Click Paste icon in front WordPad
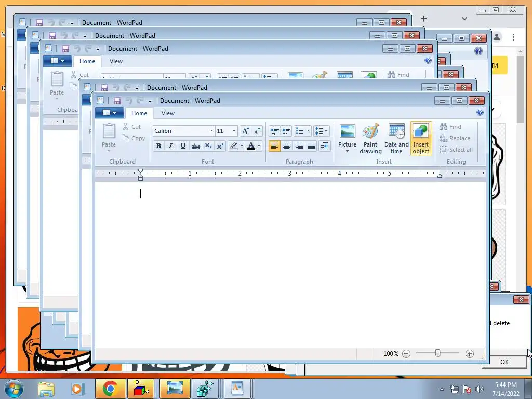The height and width of the screenshot is (399, 532). (109, 131)
